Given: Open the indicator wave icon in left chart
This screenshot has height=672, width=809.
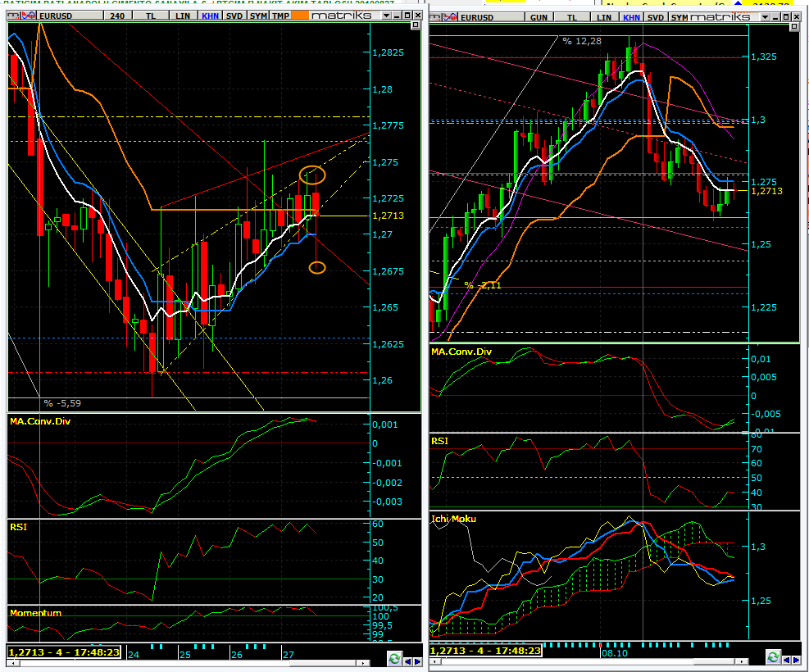Looking at the screenshot, I should 29,16.
